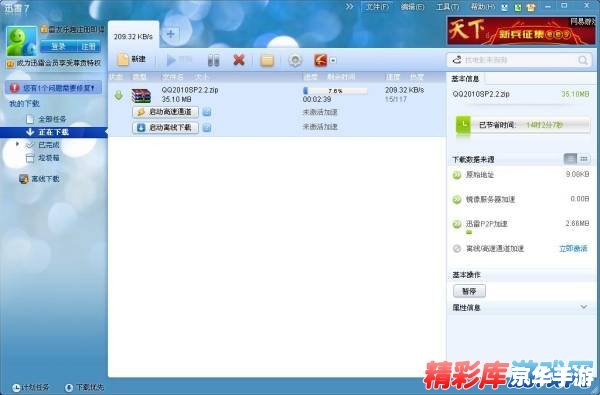This screenshot has height=395, width=600.
Task: Click the 209.32 KB/s speed value in task row
Action: [x=404, y=90]
